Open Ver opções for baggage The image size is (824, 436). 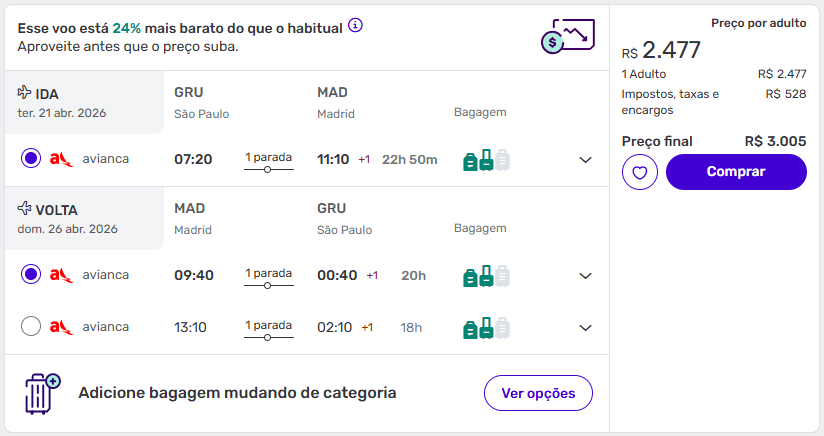click(x=538, y=393)
